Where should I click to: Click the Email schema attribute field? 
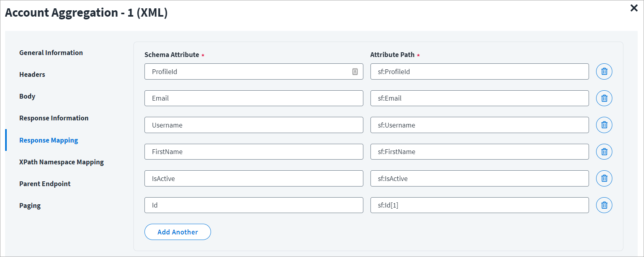pos(253,98)
